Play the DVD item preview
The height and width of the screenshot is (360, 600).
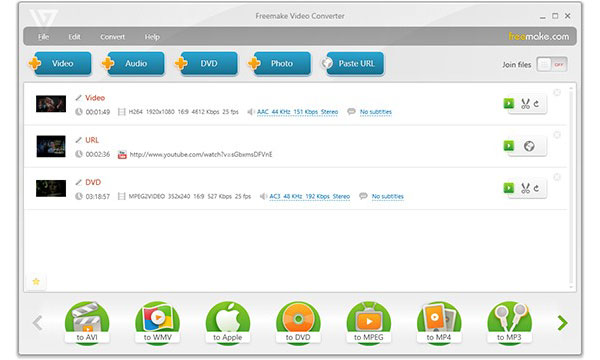pyautogui.click(x=509, y=188)
